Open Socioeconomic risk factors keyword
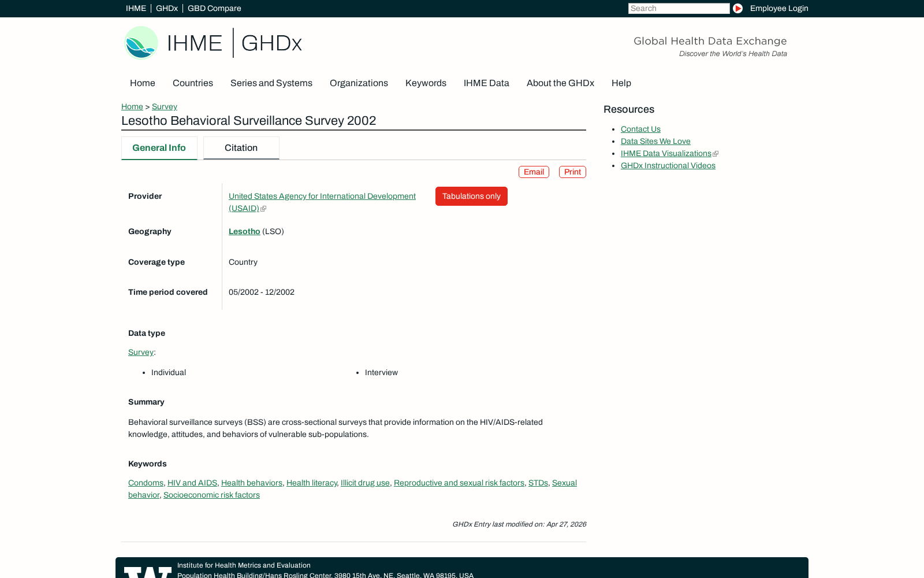This screenshot has height=578, width=924. 211,495
